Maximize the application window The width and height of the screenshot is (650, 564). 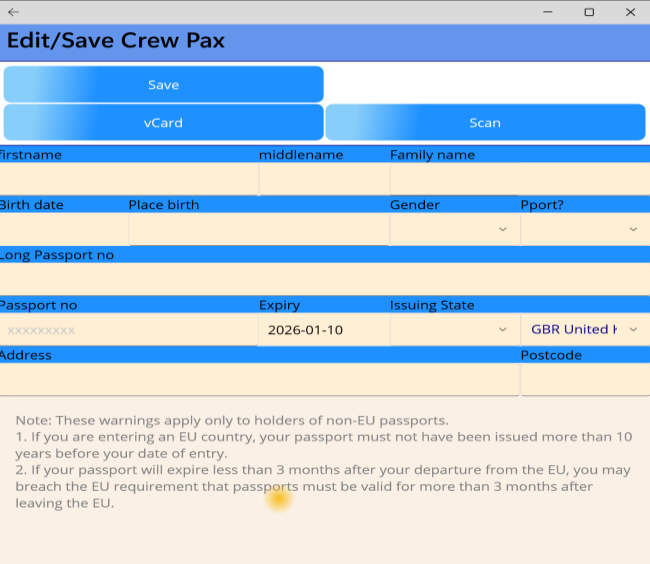tap(589, 12)
